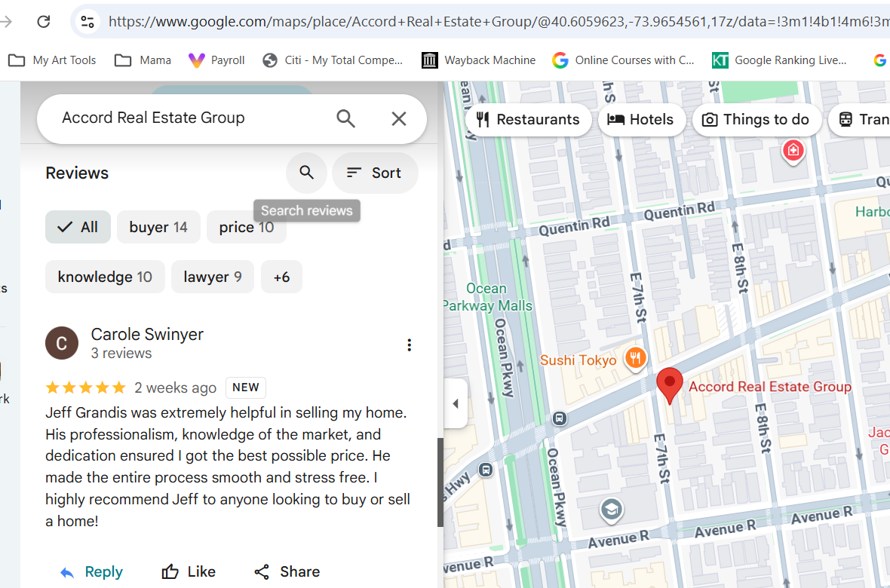Click the Hotels category chip
This screenshot has width=890, height=588.
[x=641, y=120]
